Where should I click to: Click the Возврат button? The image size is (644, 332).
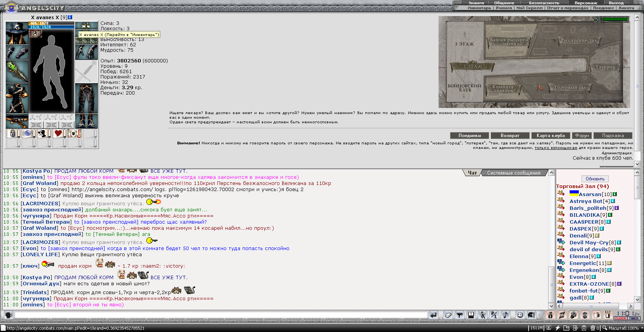(510, 136)
